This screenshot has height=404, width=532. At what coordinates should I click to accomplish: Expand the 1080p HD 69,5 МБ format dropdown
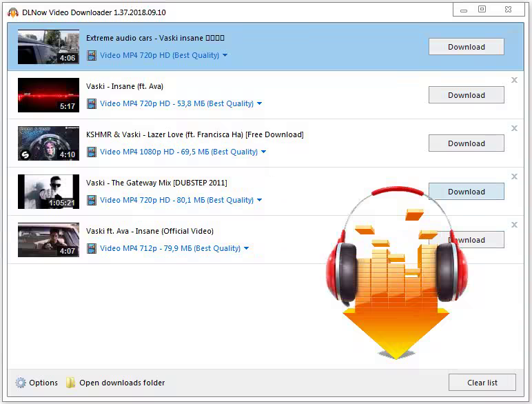[x=263, y=152]
